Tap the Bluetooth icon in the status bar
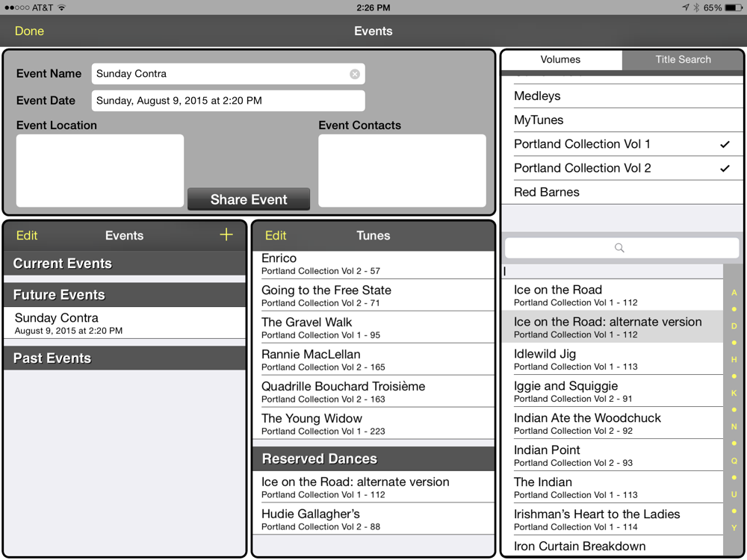 (x=696, y=7)
